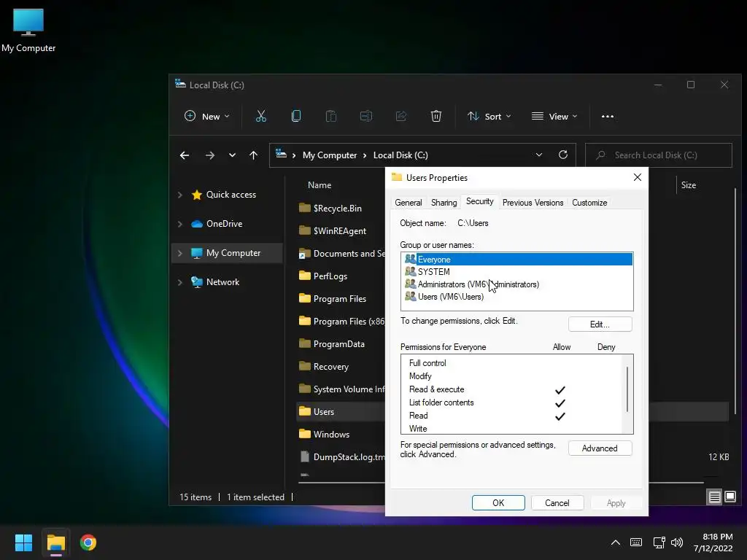Viewport: 747px width, 560px height.
Task: Expand Network in navigation pane
Action: click(180, 282)
